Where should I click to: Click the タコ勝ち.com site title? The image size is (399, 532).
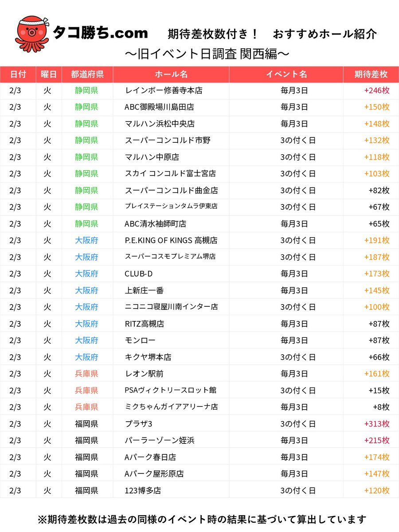[x=100, y=33]
